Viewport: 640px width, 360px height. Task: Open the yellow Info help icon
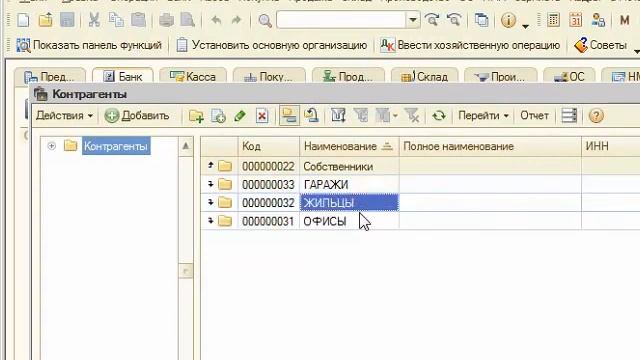(508, 20)
